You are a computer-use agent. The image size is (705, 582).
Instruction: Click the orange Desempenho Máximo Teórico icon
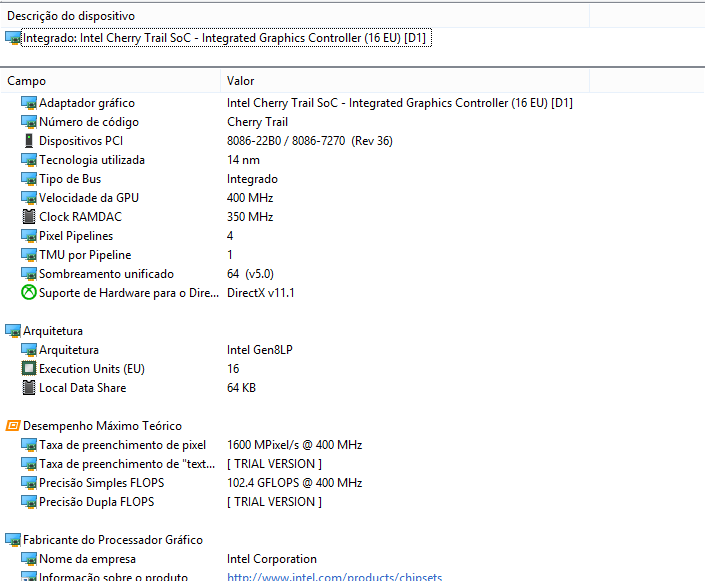tap(13, 425)
